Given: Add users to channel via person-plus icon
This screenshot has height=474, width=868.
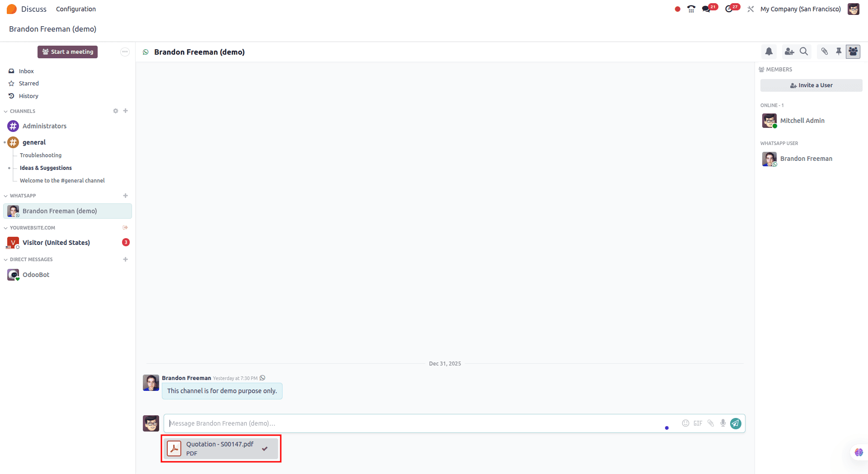Looking at the screenshot, I should click(x=789, y=52).
